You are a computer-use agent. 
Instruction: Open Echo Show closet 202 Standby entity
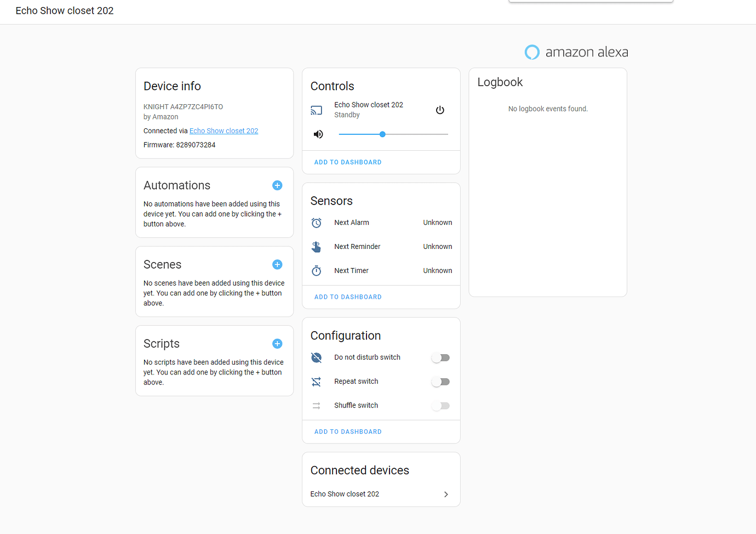click(369, 110)
